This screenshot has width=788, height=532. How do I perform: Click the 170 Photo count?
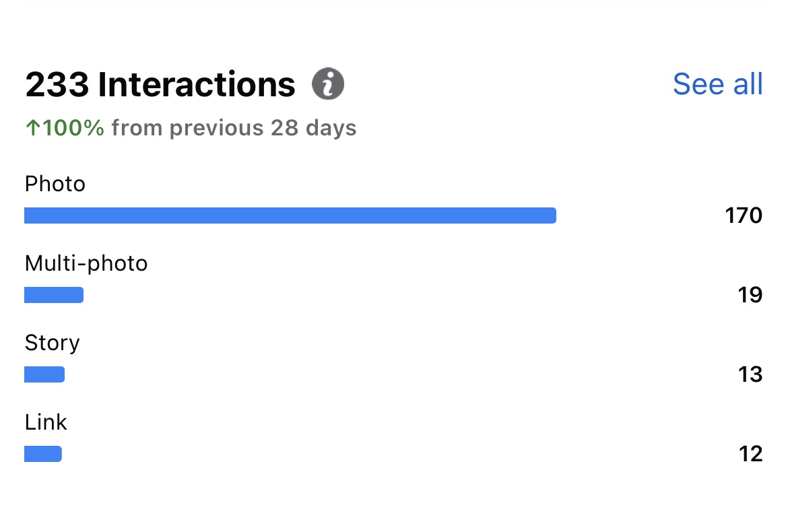(x=744, y=215)
